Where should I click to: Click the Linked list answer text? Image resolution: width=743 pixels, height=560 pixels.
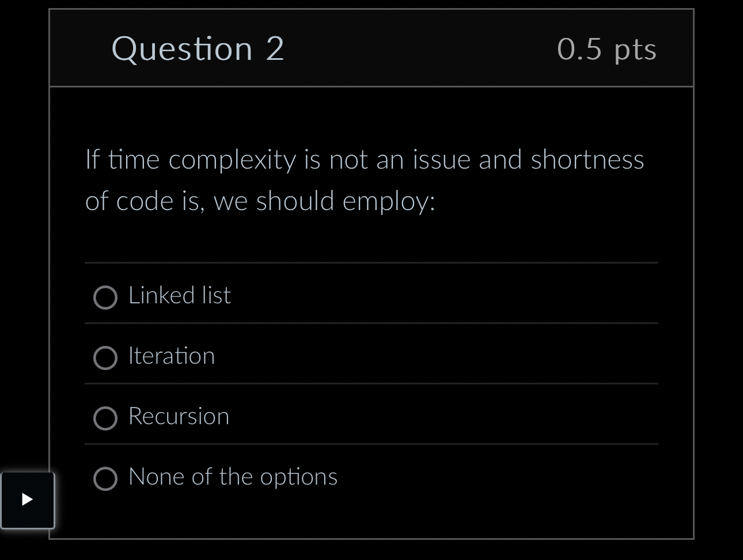click(179, 295)
